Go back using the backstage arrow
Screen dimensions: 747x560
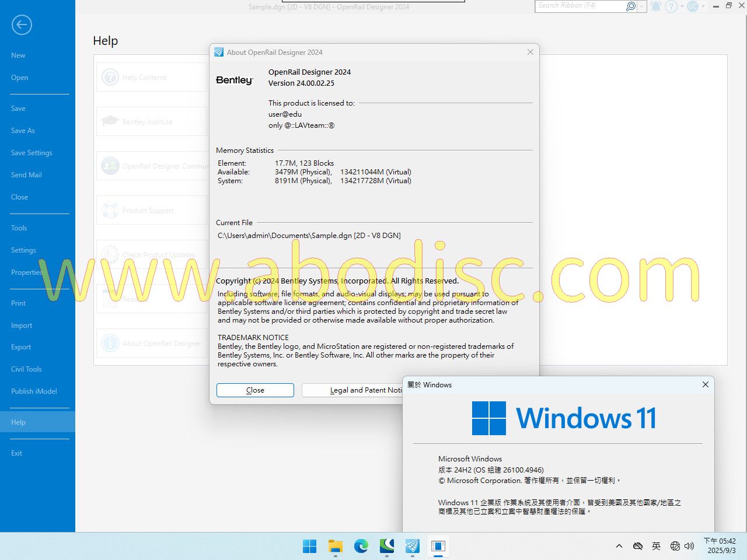coord(22,24)
